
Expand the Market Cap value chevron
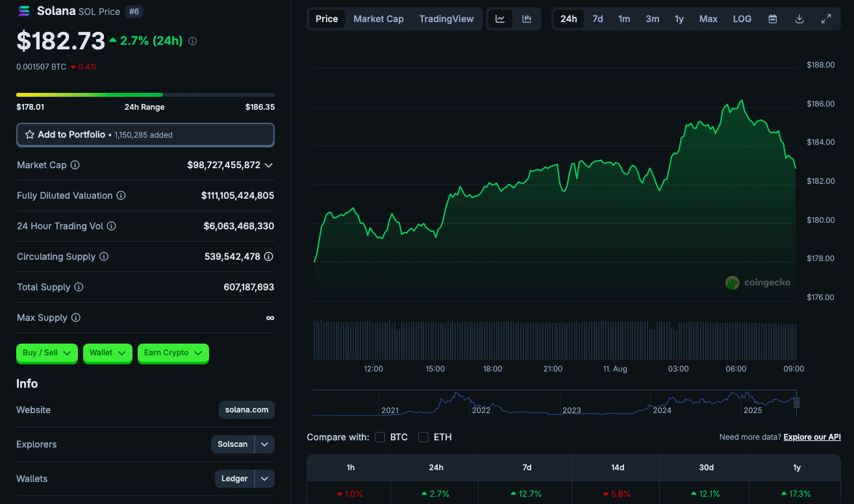[x=269, y=165]
